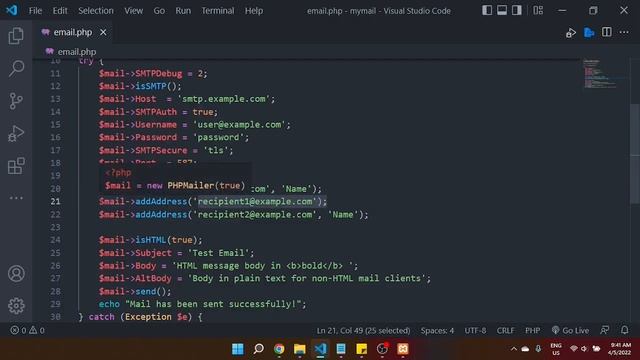Open the Search view in activity bar
The height and width of the screenshot is (360, 640).
click(16, 68)
